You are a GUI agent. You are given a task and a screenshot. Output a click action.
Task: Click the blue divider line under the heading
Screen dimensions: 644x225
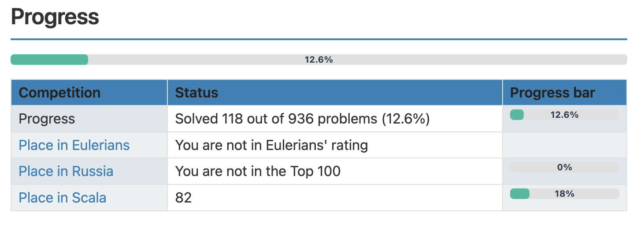pyautogui.click(x=318, y=39)
